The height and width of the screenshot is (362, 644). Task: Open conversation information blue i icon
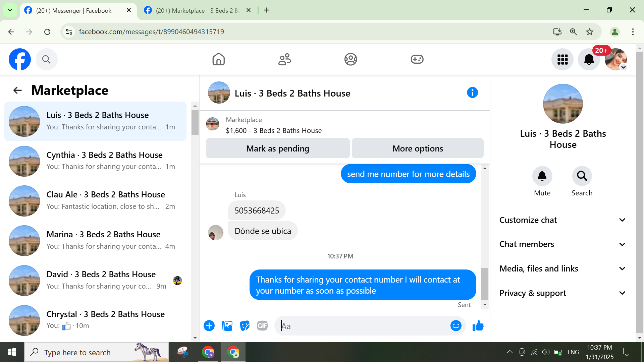472,93
